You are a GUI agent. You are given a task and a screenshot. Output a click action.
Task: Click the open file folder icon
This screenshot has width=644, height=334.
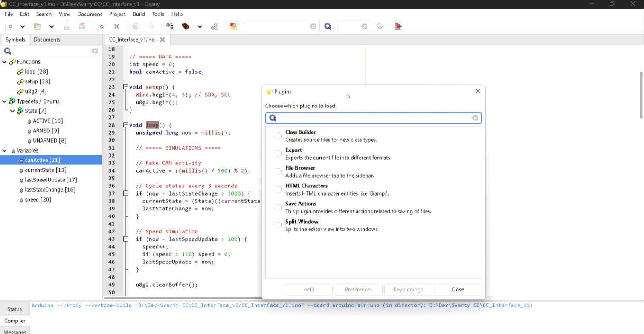pyautogui.click(x=38, y=26)
